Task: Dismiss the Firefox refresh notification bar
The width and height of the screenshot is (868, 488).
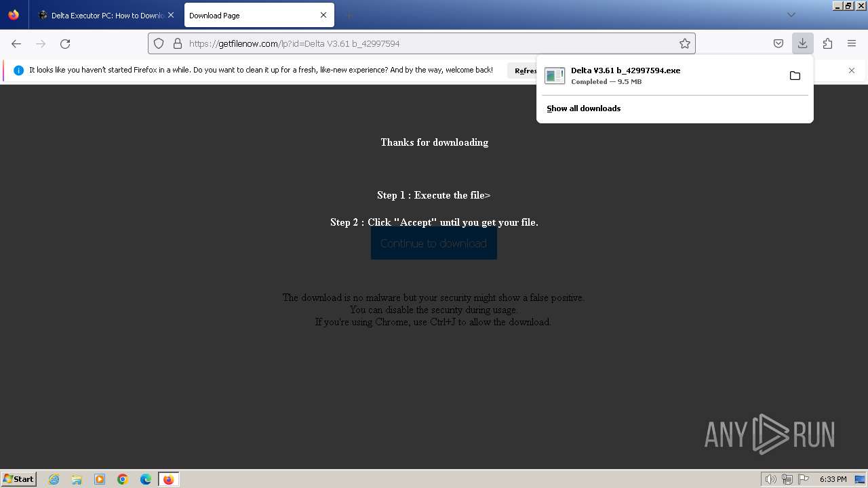Action: [852, 70]
